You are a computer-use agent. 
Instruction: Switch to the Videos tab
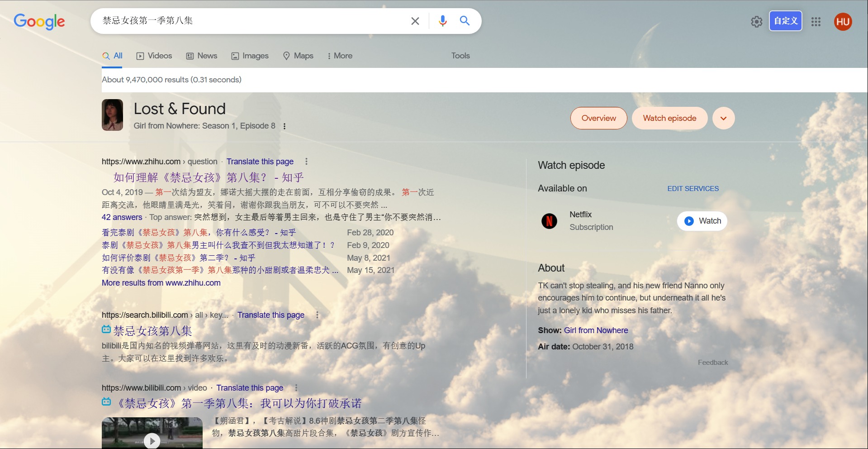[x=154, y=56]
